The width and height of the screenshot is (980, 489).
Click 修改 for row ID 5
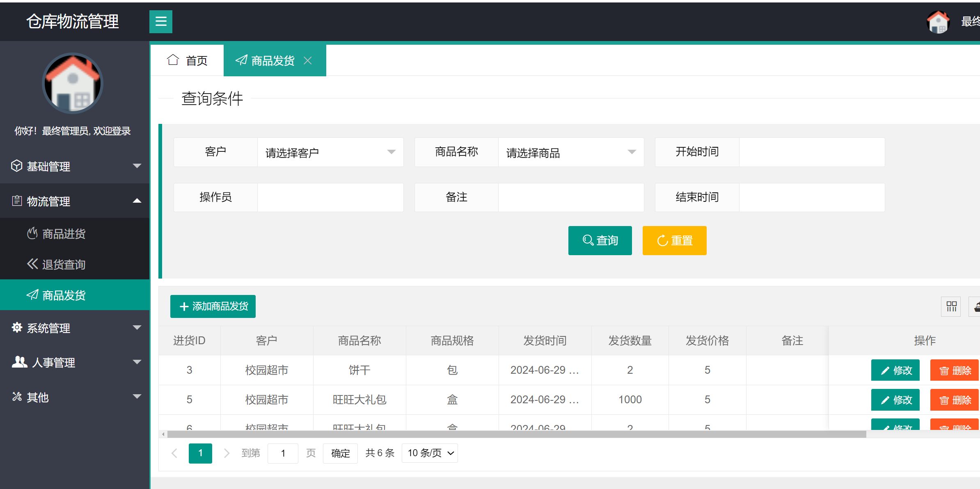click(x=895, y=400)
